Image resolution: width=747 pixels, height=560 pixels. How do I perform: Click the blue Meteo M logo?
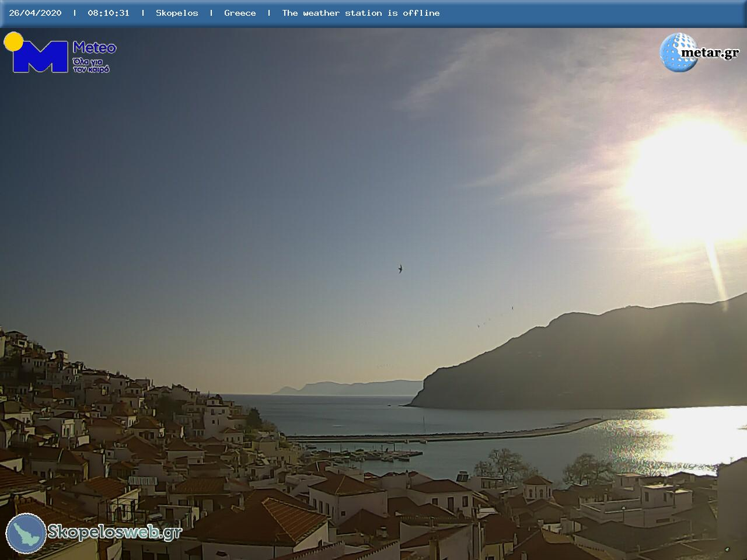[x=40, y=57]
